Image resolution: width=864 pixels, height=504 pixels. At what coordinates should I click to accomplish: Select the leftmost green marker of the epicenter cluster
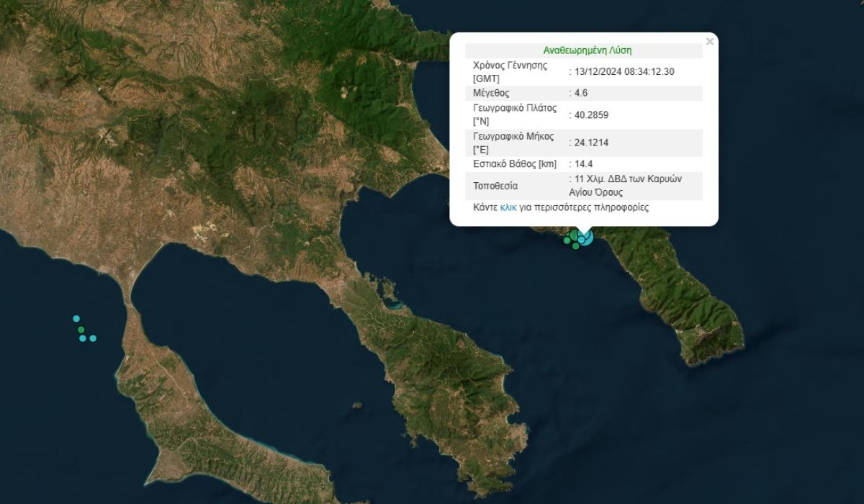[567, 240]
